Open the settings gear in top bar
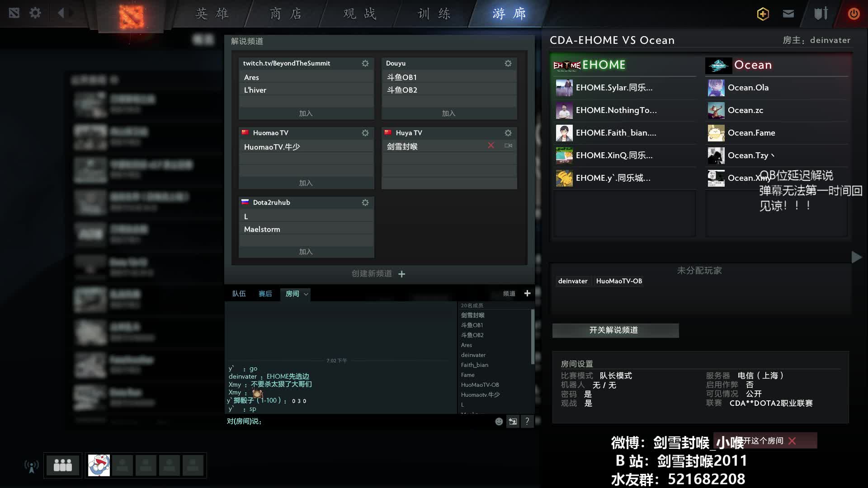868x488 pixels. (x=35, y=13)
